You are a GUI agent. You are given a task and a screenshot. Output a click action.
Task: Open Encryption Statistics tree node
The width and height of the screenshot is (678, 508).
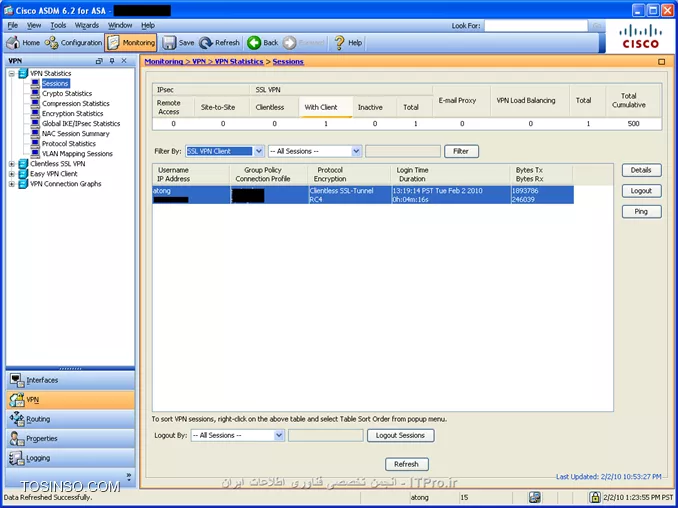pyautogui.click(x=72, y=113)
